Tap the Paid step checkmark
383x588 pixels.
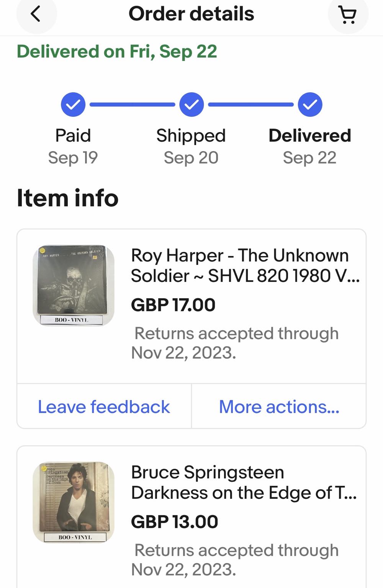point(73,105)
